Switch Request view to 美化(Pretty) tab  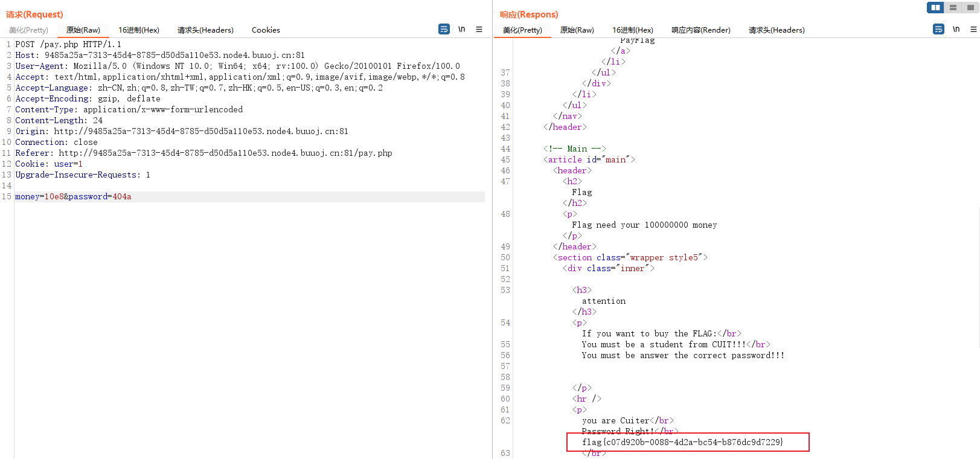point(28,30)
